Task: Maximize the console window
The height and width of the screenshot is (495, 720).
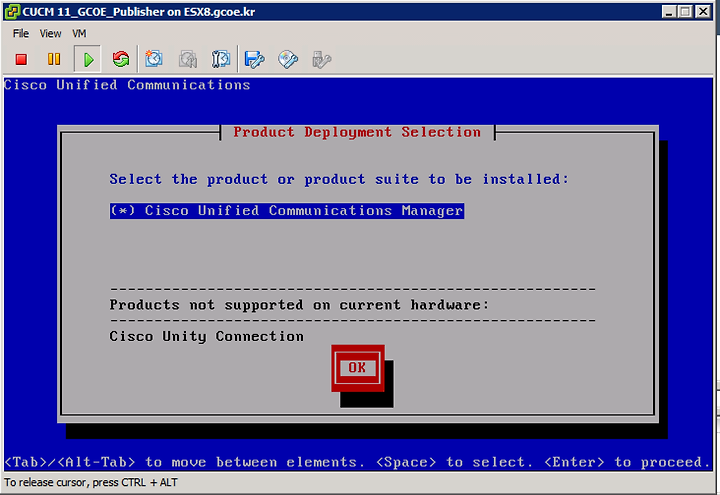Action: coord(686,11)
